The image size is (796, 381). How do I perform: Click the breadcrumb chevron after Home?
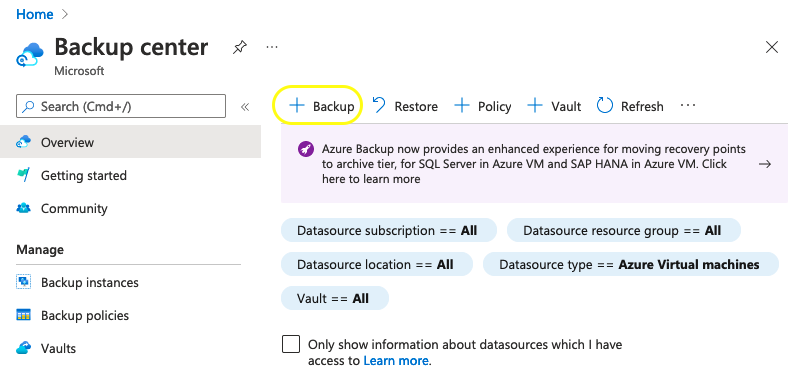[x=64, y=14]
